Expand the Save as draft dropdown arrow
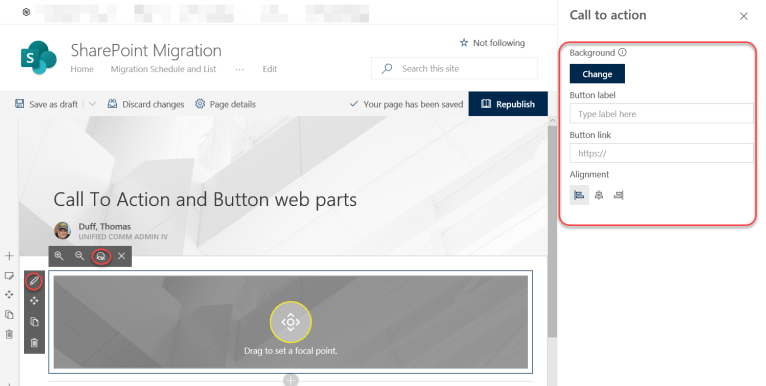This screenshot has height=386, width=766. 92,104
